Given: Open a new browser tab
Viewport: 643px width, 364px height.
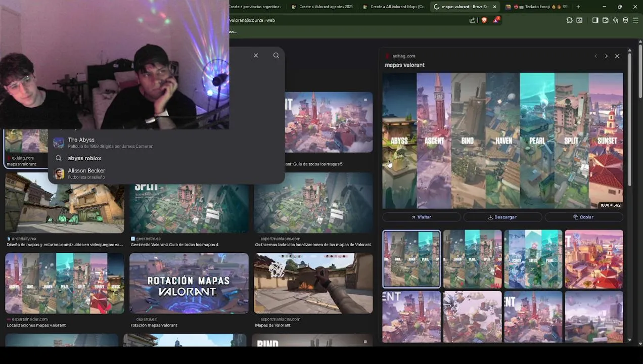Looking at the screenshot, I should (x=578, y=7).
